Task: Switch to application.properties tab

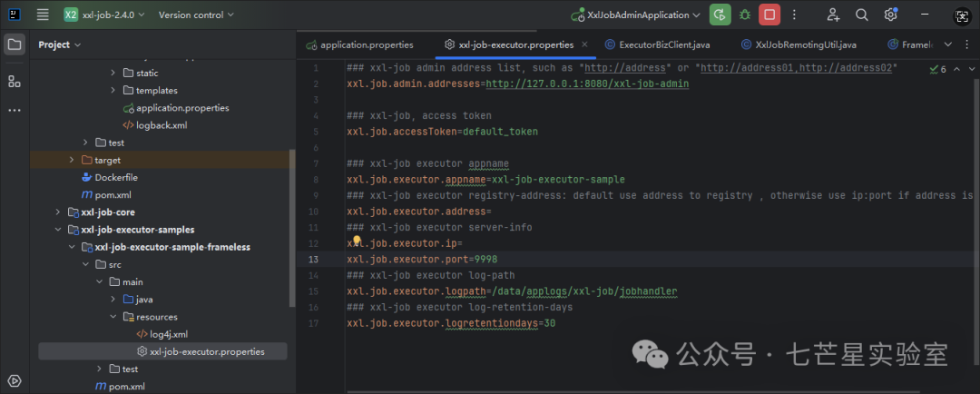Action: (358, 44)
